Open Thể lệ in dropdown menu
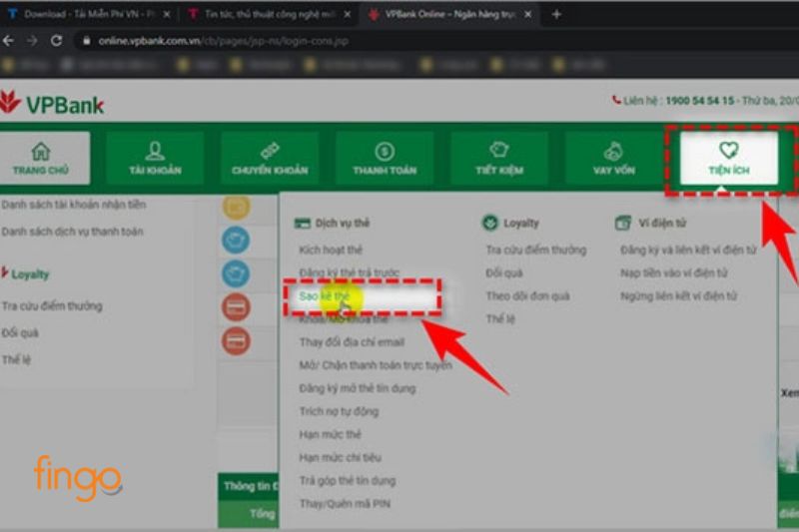This screenshot has width=799, height=532. click(500, 318)
